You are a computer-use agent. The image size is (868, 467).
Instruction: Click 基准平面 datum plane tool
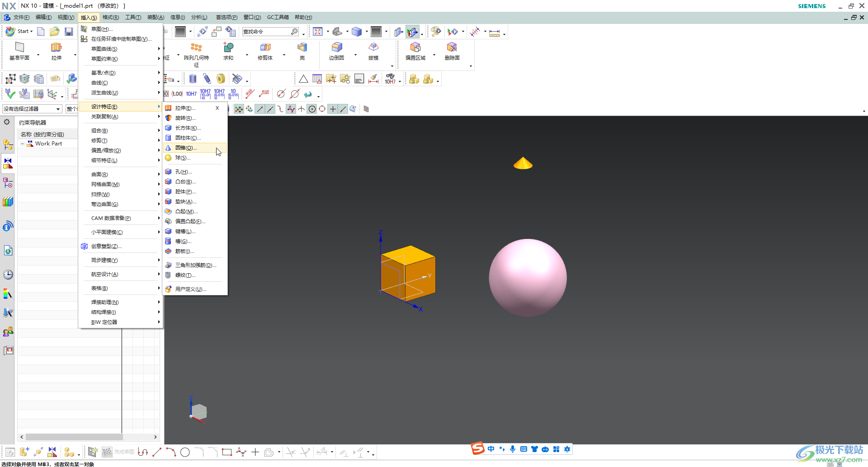click(x=19, y=51)
